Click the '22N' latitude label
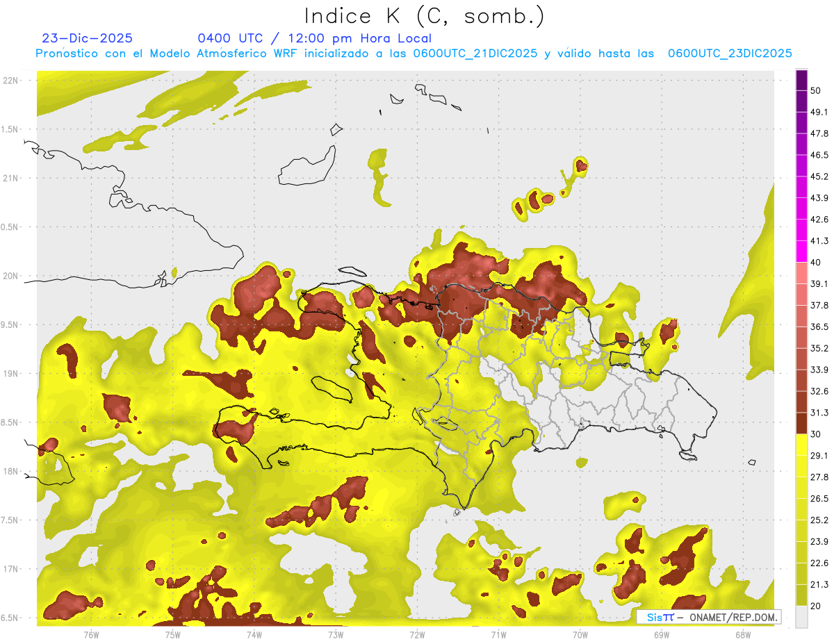Image resolution: width=834 pixels, height=644 pixels. point(10,80)
